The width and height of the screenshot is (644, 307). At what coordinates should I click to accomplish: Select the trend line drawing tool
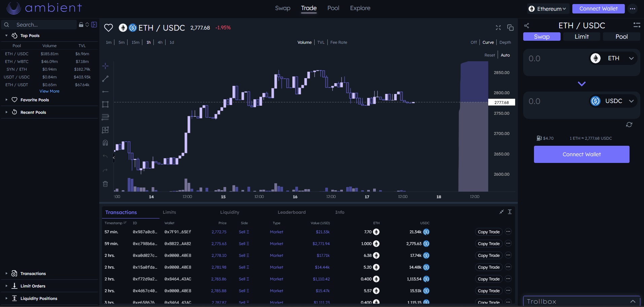[105, 79]
